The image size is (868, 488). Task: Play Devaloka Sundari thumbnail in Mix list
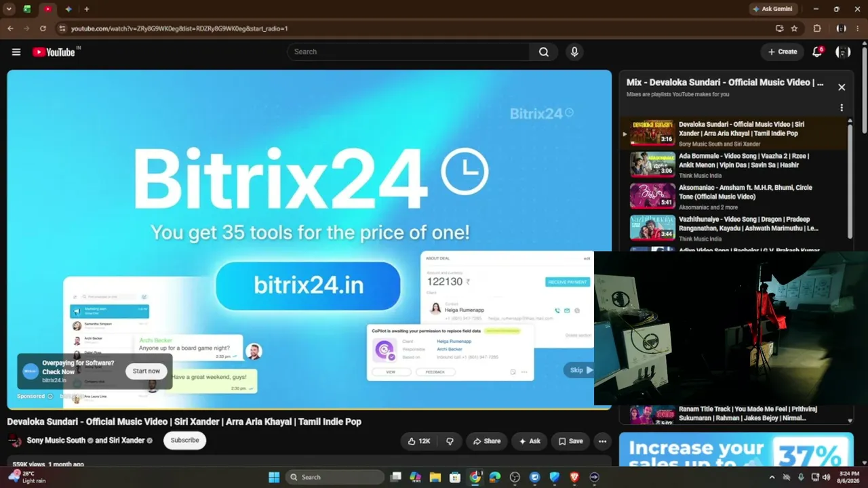(x=652, y=133)
